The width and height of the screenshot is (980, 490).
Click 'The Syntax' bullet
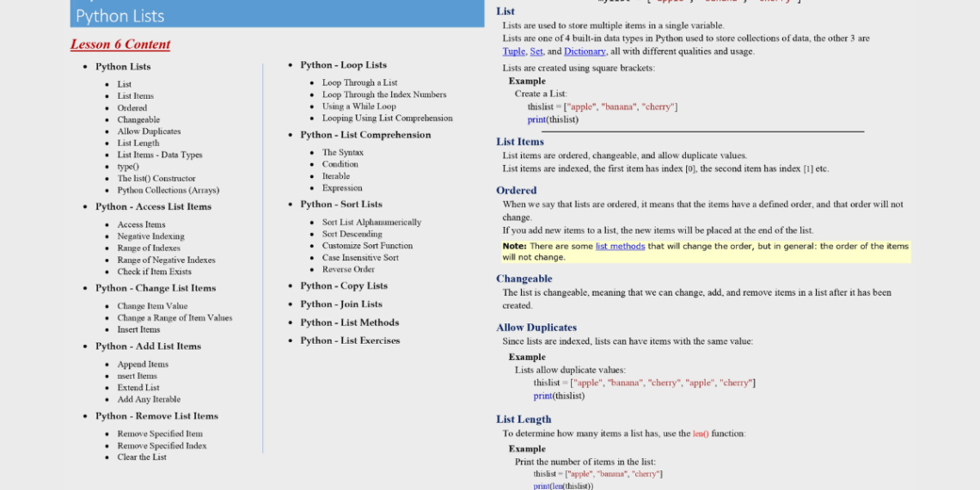[x=342, y=152]
